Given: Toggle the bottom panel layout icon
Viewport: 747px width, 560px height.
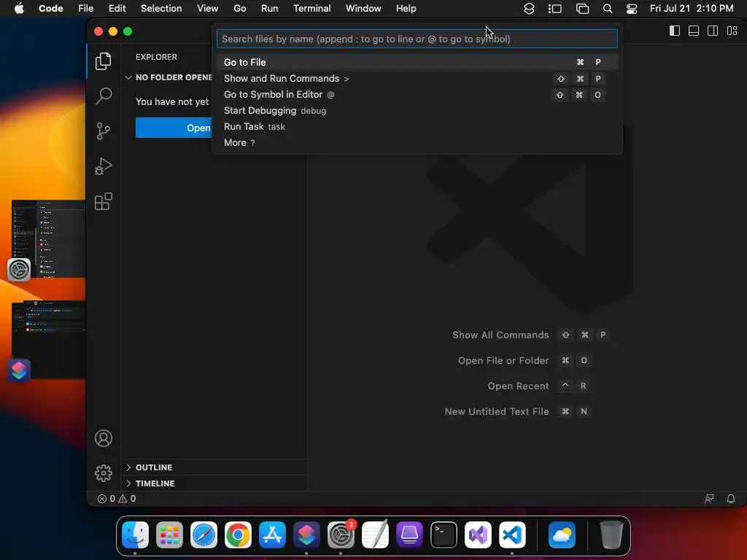Looking at the screenshot, I should click(x=694, y=31).
